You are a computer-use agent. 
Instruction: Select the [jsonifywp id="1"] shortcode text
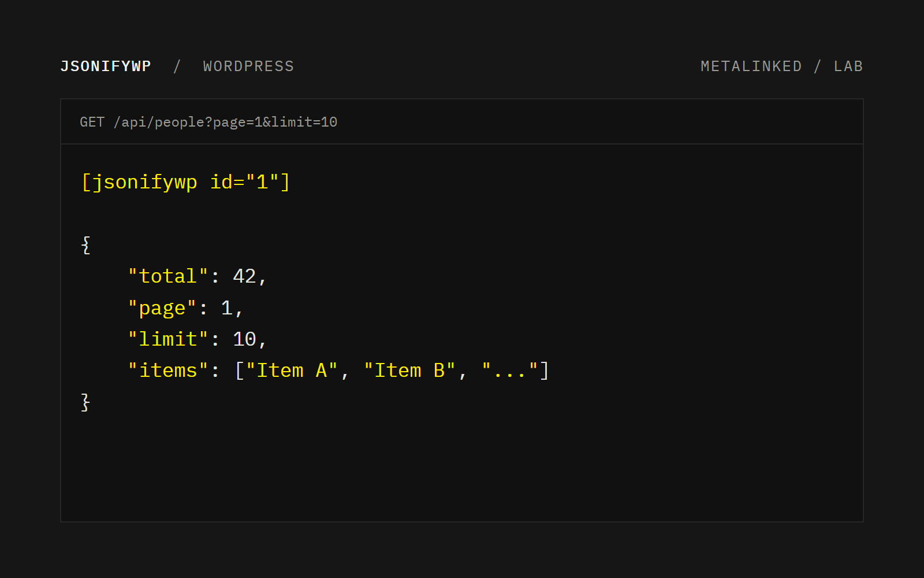pos(185,182)
